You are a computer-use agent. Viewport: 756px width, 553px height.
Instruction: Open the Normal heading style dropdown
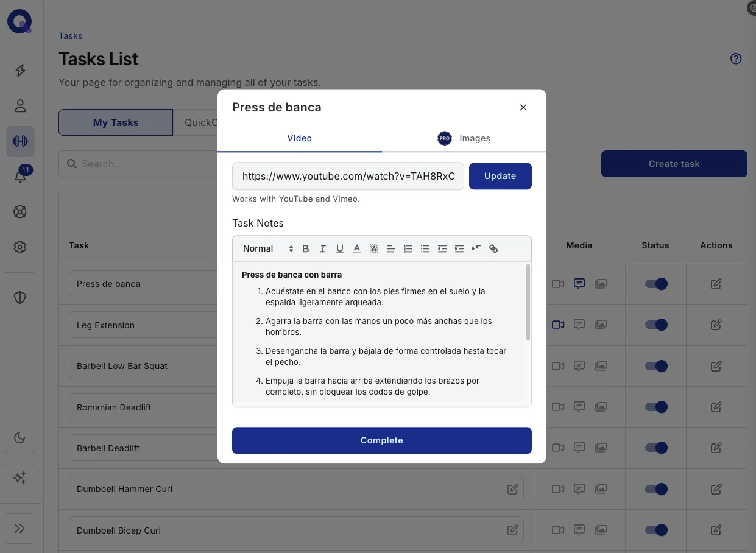tap(267, 248)
